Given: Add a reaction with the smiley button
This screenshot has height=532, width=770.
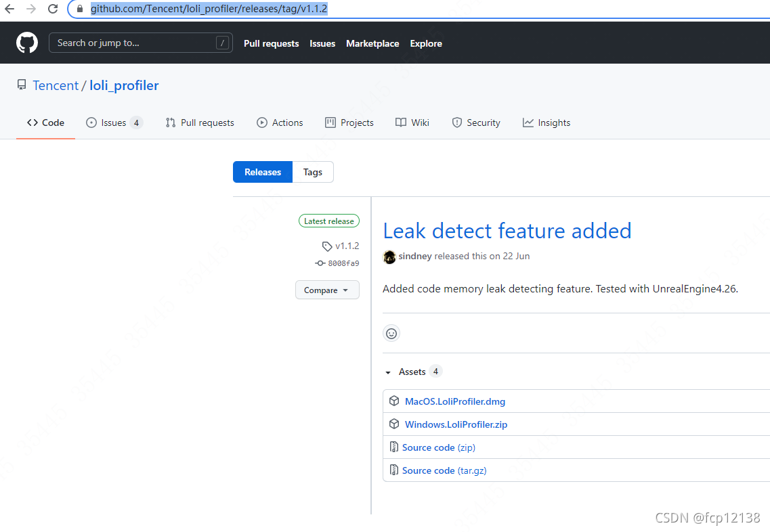Looking at the screenshot, I should click(391, 334).
